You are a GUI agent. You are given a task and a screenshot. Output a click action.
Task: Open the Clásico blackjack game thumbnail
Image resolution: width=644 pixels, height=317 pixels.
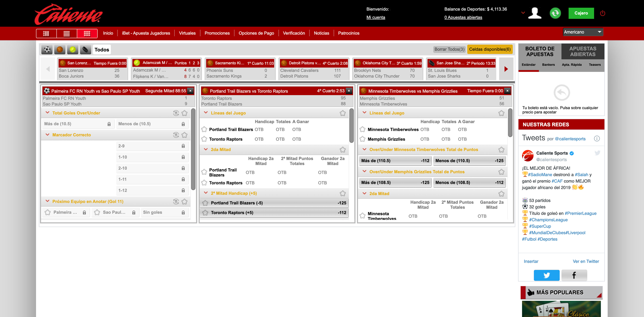pyautogui.click(x=561, y=309)
